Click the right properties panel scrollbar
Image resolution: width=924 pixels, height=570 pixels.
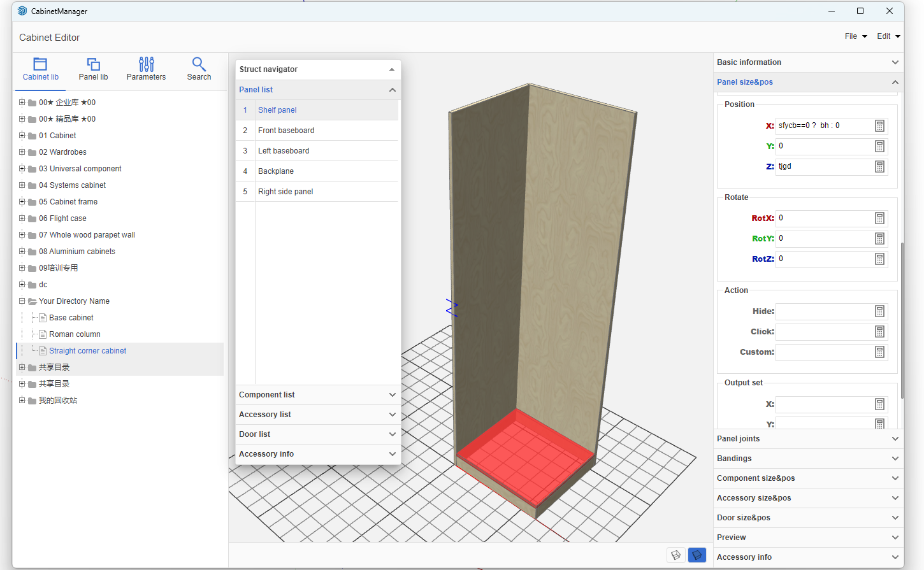(902, 318)
